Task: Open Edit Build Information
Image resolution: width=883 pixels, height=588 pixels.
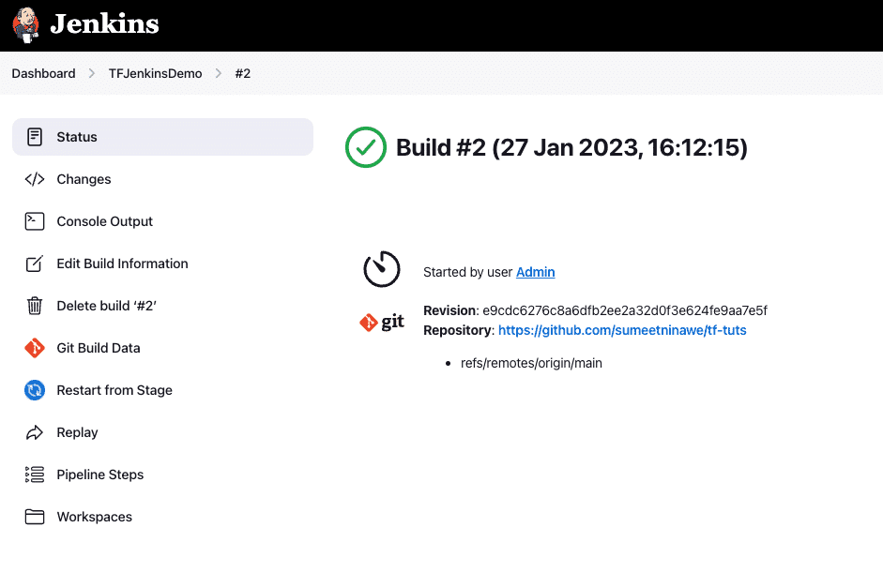Action: pyautogui.click(x=122, y=264)
